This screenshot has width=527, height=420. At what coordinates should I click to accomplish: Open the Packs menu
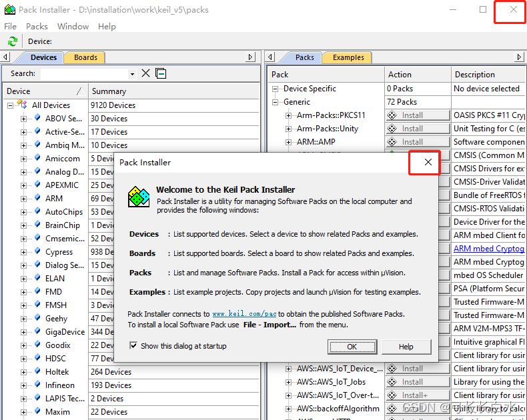pos(37,26)
